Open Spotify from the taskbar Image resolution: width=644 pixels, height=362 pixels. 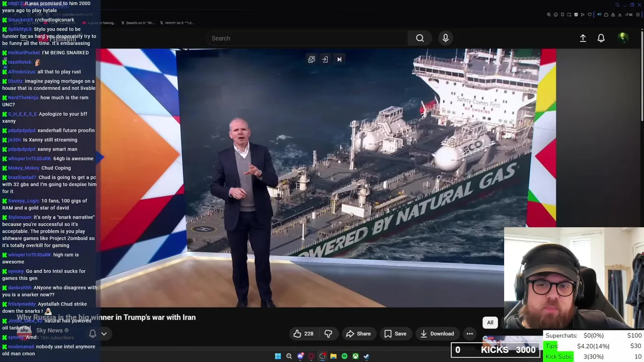pos(344,356)
